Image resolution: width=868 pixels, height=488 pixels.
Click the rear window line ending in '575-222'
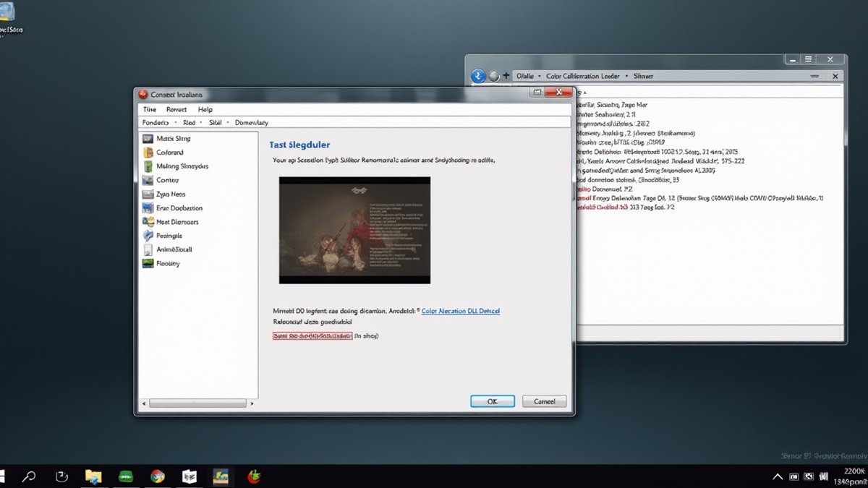coord(660,161)
